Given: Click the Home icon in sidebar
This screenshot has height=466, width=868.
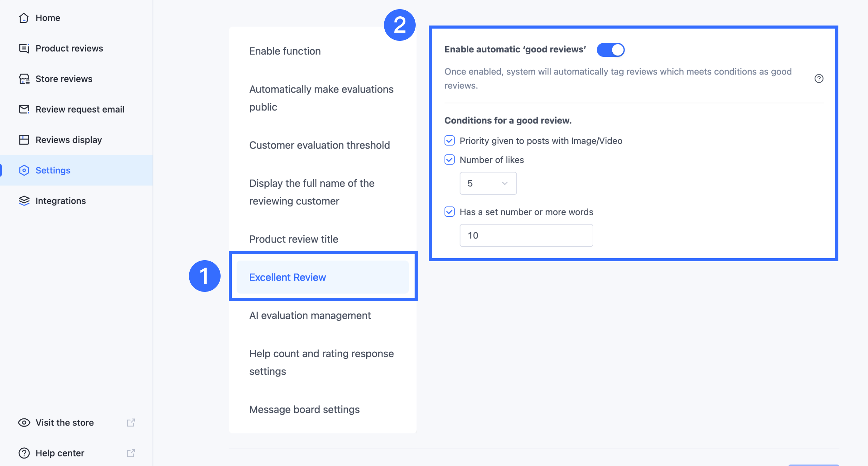Looking at the screenshot, I should [24, 18].
